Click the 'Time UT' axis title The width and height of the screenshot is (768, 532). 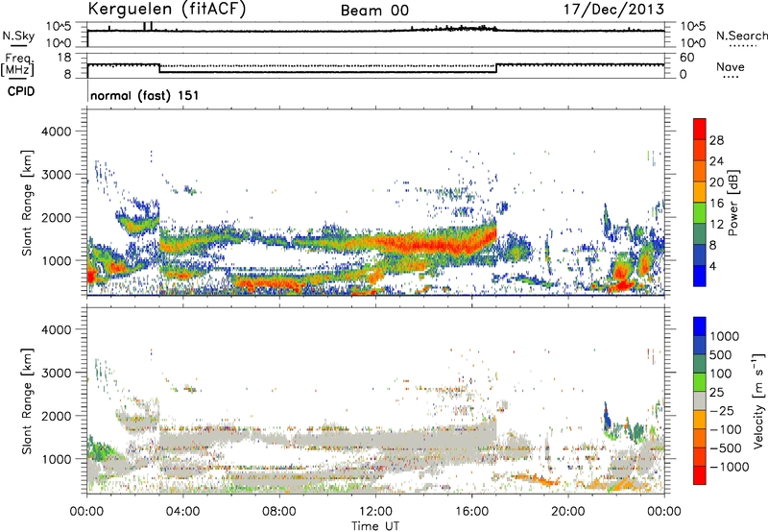pos(375,526)
